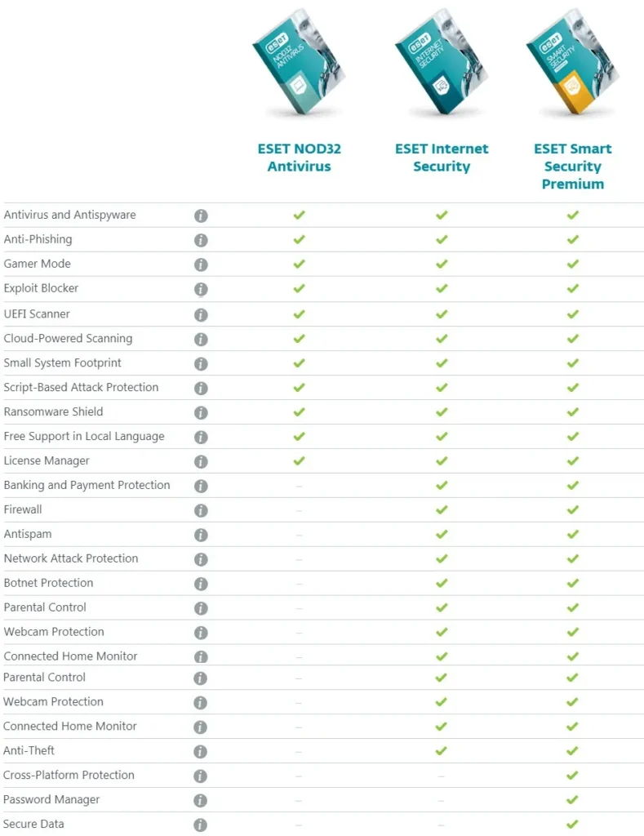
Task: Open the Smart Security Premium box image
Action: click(572, 61)
